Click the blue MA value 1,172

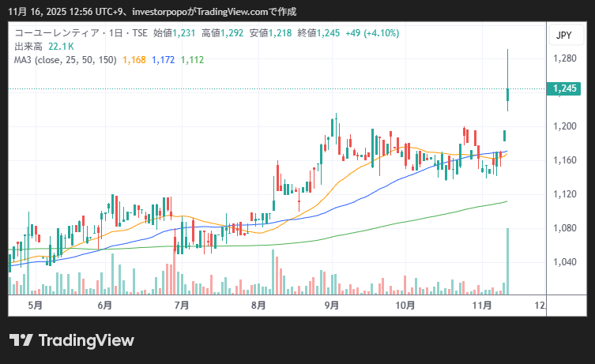point(163,59)
